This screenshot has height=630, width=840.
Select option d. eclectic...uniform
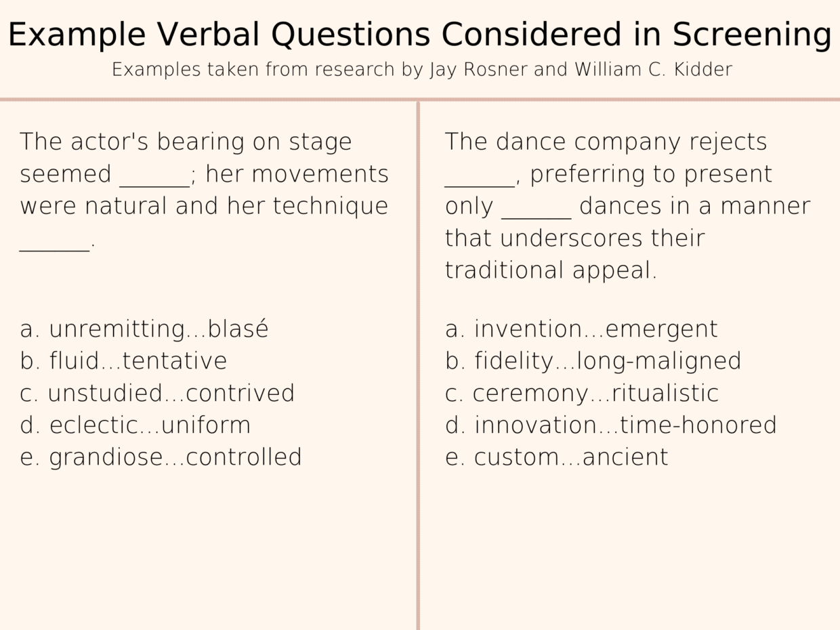135,425
